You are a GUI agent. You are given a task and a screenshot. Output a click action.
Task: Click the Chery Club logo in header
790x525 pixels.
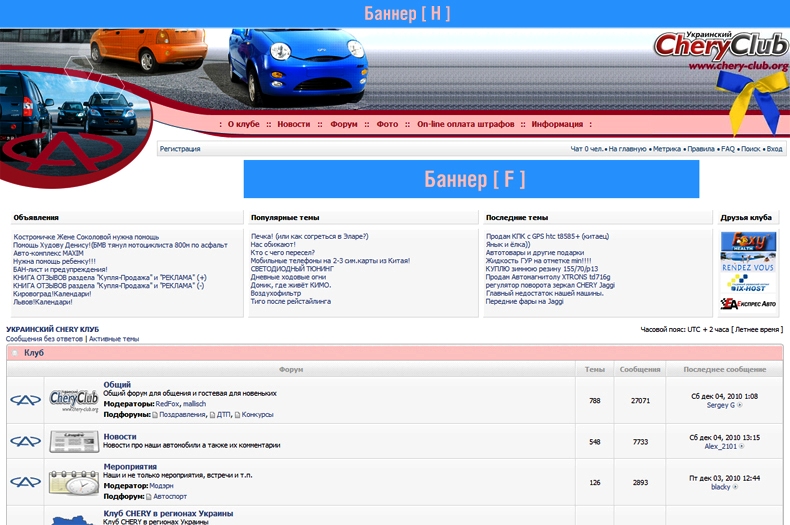coord(720,49)
